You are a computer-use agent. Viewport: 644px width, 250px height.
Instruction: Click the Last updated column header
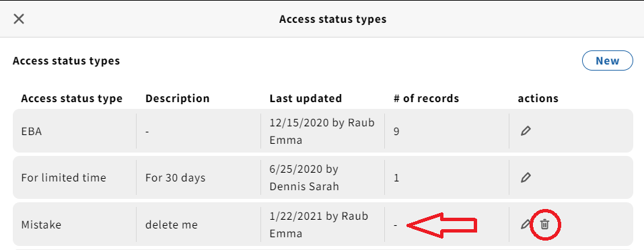tap(306, 99)
